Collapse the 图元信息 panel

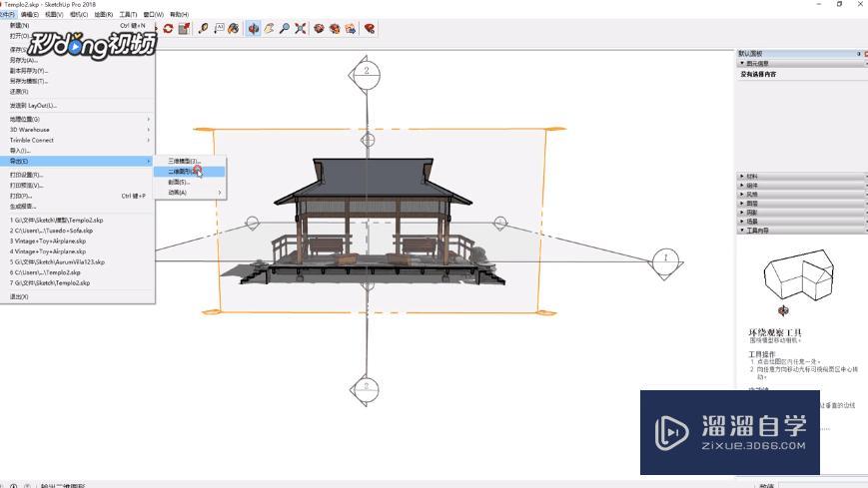pos(801,64)
